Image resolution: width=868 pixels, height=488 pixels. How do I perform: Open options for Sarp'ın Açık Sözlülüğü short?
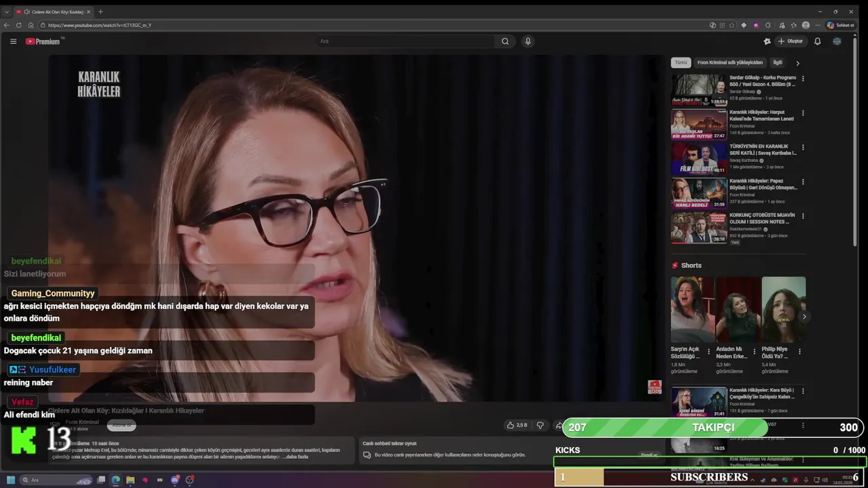[x=709, y=352]
